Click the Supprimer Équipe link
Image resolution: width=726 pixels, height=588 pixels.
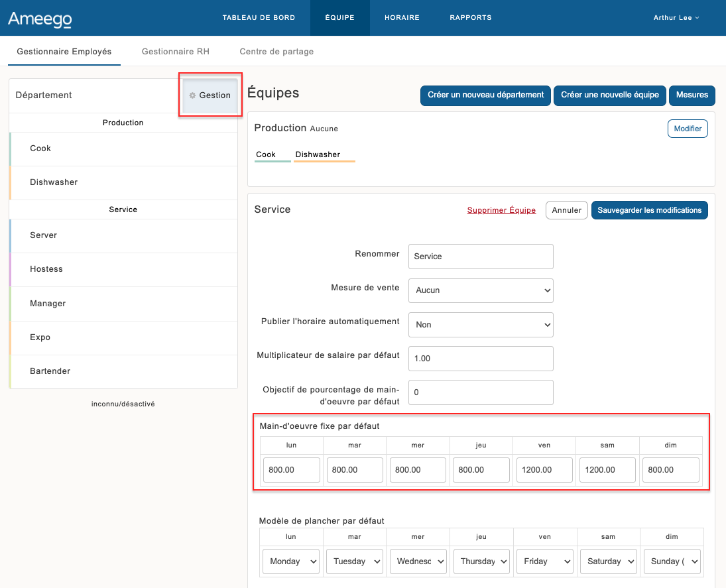point(501,210)
